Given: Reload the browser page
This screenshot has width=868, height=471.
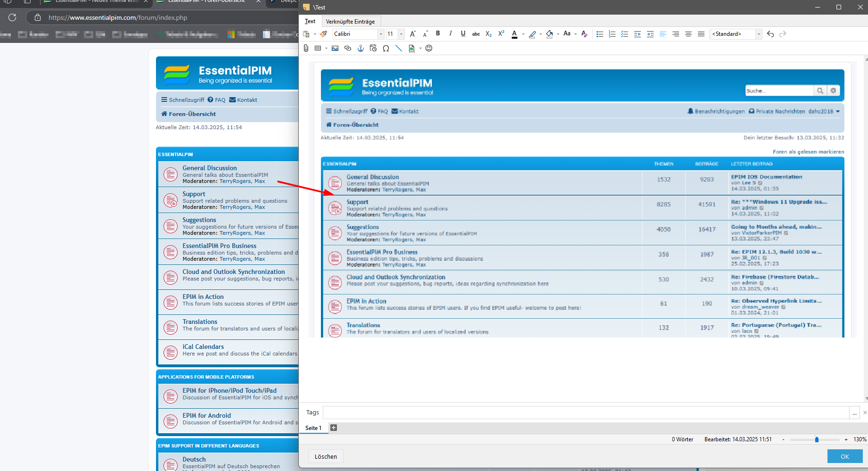Looking at the screenshot, I should click(x=12, y=17).
